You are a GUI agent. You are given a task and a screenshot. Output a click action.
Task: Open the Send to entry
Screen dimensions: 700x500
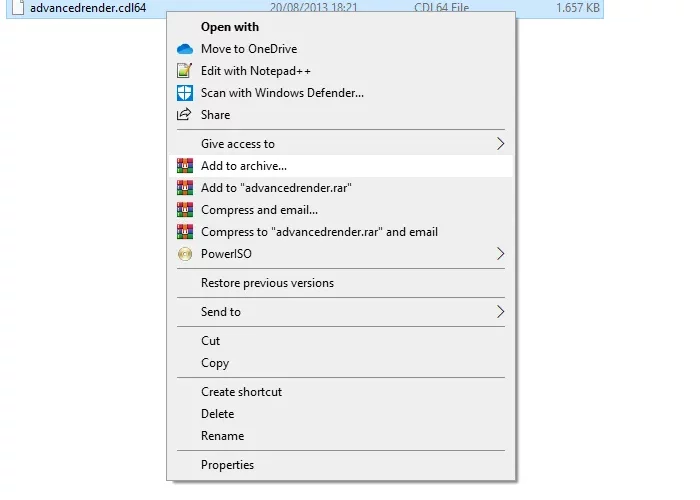pyautogui.click(x=341, y=312)
